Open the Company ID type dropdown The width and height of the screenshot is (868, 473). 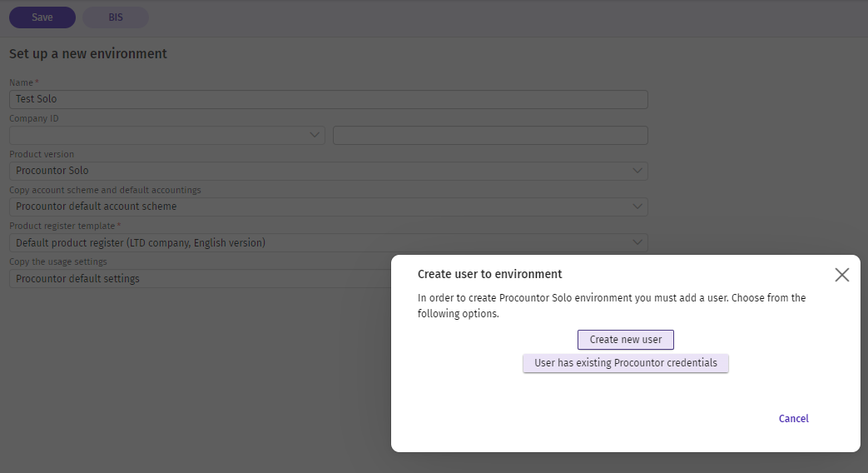(x=166, y=135)
